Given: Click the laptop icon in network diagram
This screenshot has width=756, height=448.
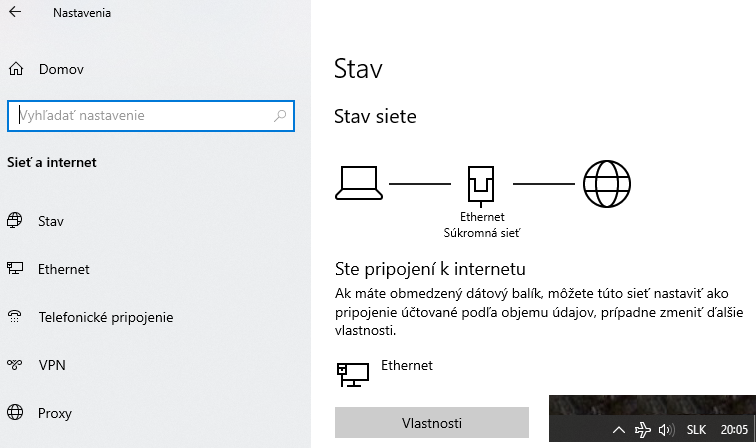Looking at the screenshot, I should (x=357, y=181).
